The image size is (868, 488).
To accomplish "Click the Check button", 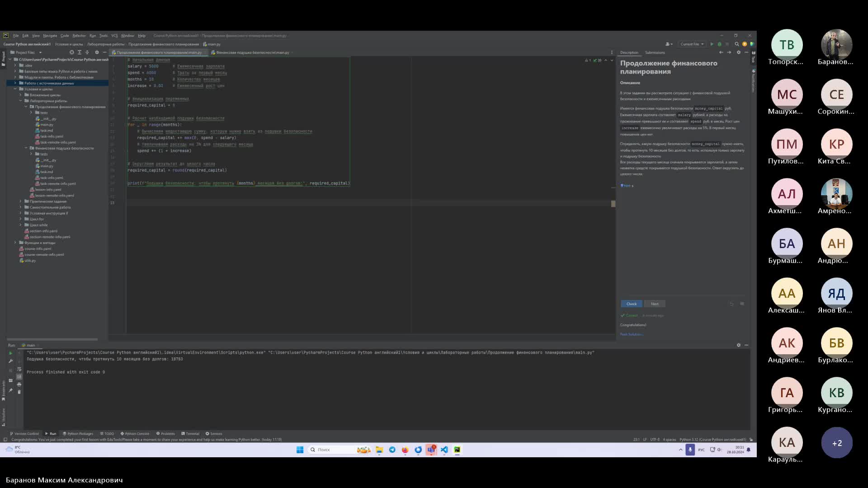I will pyautogui.click(x=632, y=304).
